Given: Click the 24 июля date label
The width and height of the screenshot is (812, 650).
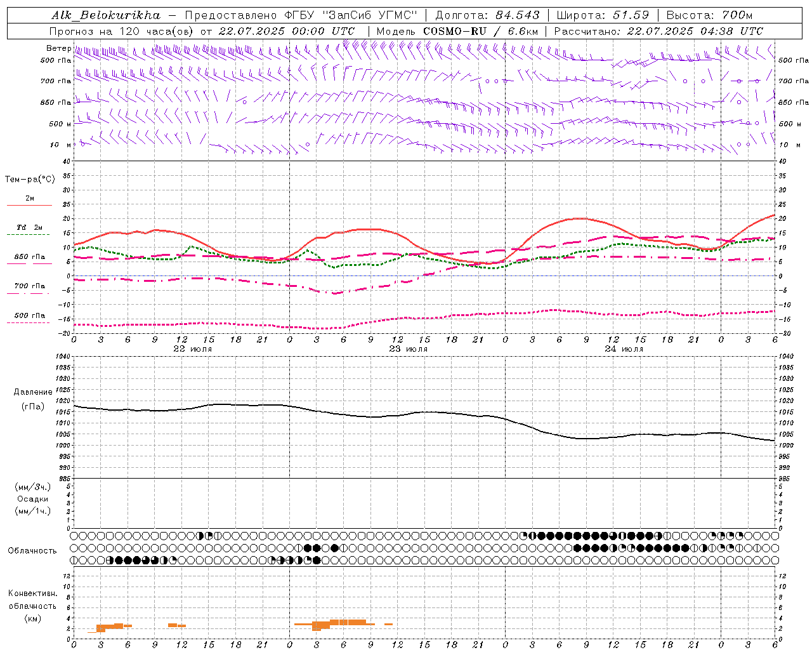Looking at the screenshot, I should click(x=624, y=349).
